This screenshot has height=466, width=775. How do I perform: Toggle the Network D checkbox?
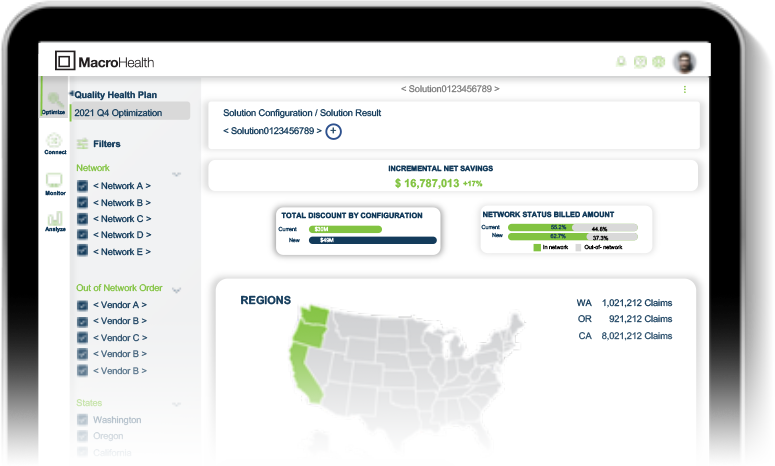[83, 234]
